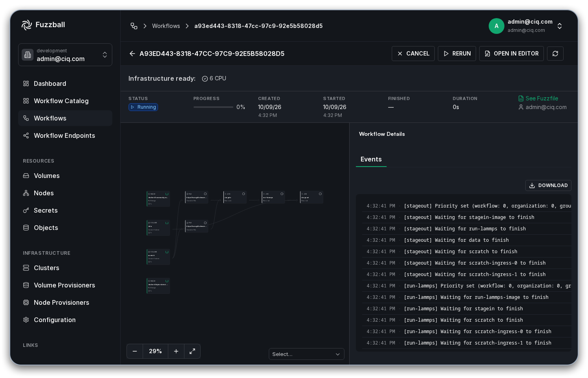Screen dimensions: 588x378
Task: Select the stagein job node
Action: (x=235, y=197)
